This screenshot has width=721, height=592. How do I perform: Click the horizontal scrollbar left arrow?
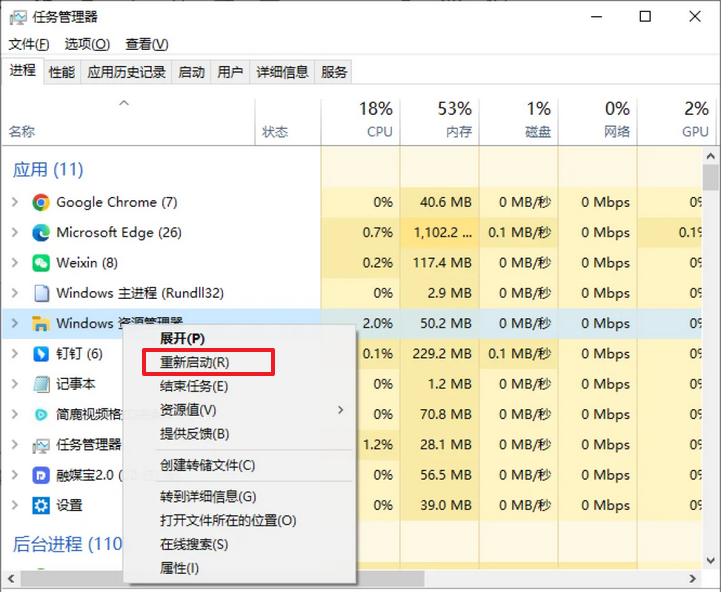tap(11, 579)
